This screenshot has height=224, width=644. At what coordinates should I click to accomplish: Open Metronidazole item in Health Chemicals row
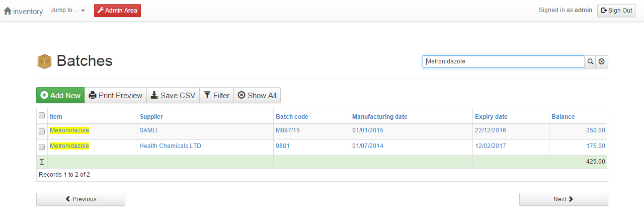69,146
